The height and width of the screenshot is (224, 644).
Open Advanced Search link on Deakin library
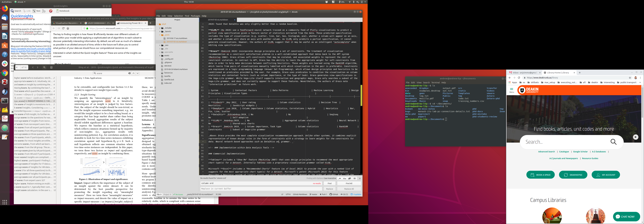[546, 152]
